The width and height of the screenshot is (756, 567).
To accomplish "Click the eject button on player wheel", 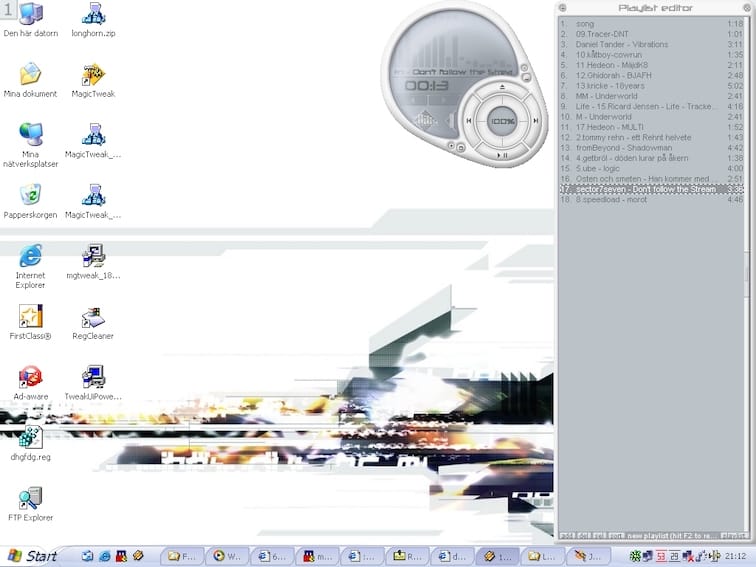I will pos(502,88).
